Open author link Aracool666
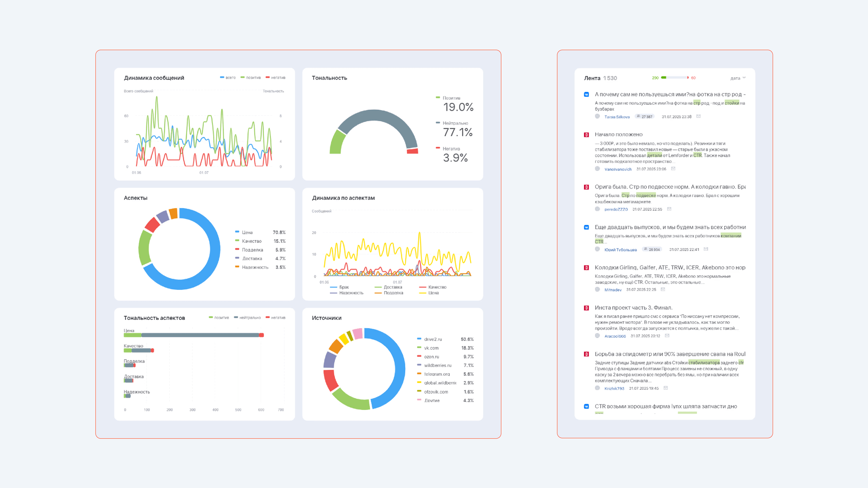This screenshot has width=868, height=488. tap(615, 336)
